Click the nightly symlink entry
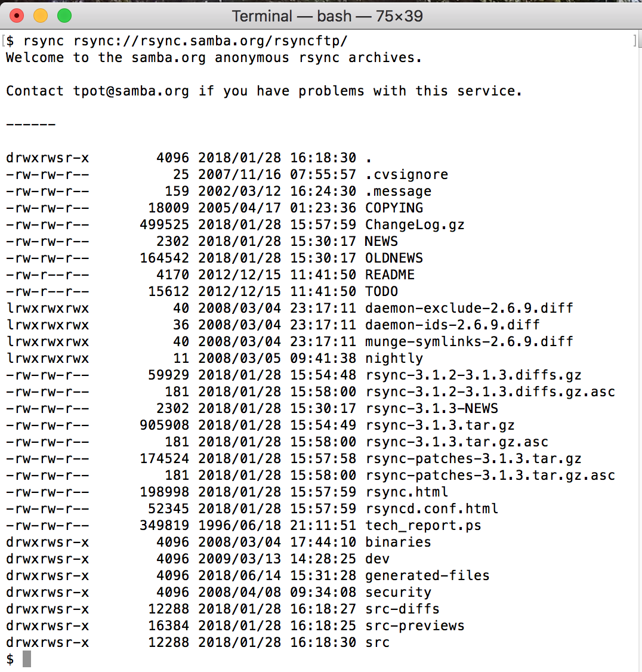 (394, 359)
